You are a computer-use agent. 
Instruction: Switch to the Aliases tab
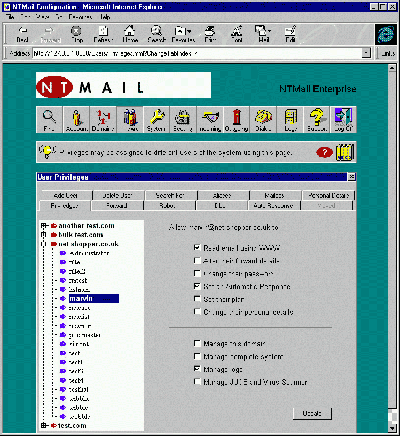[222, 195]
